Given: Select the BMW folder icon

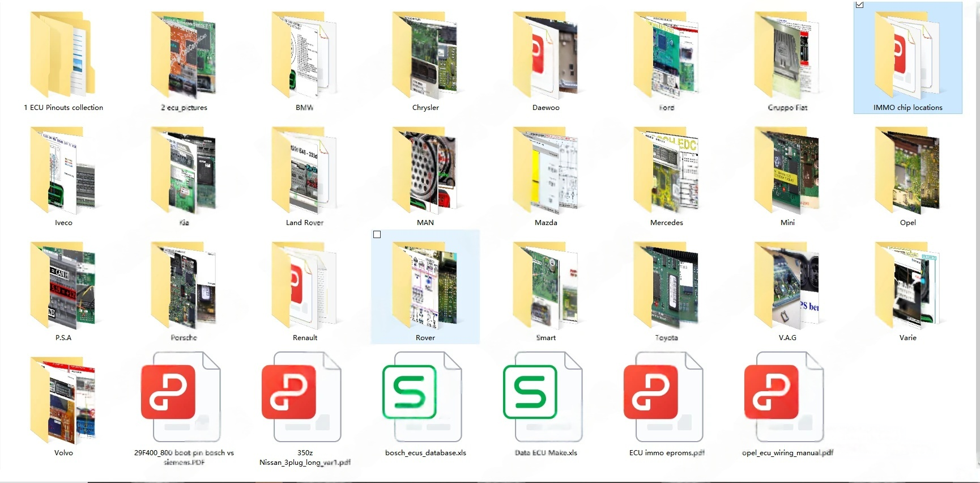Looking at the screenshot, I should [305, 55].
